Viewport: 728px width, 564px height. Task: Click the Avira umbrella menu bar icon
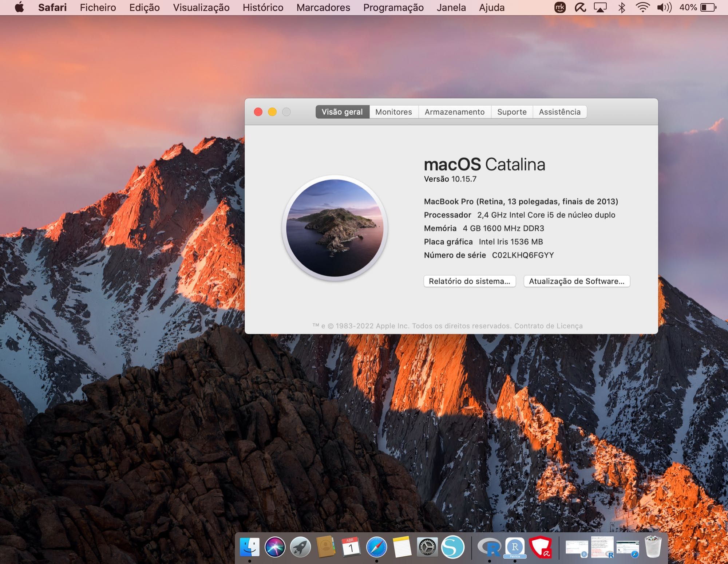coord(580,7)
